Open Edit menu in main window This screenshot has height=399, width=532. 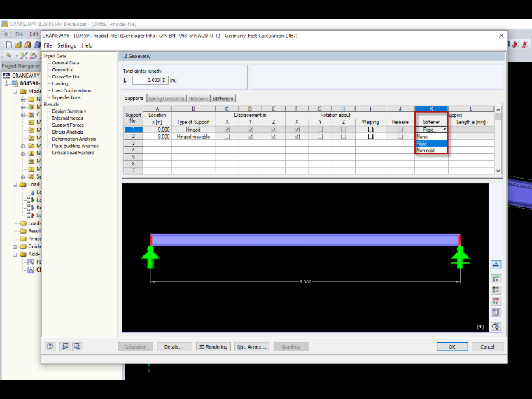tap(34, 34)
